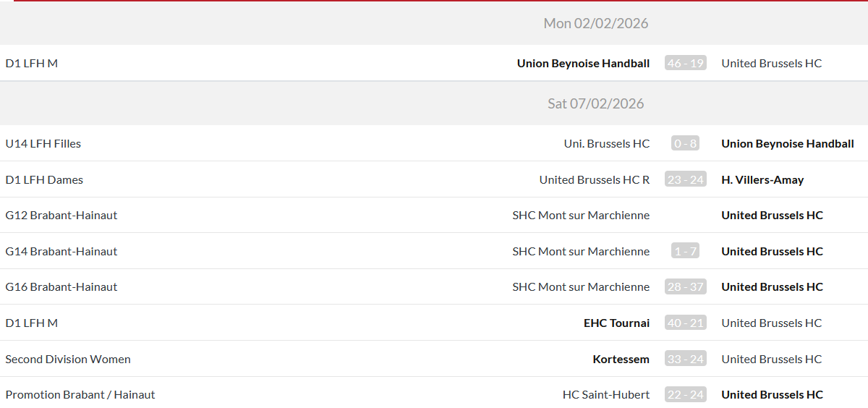Click the 22 - 24 score badge
This screenshot has height=408, width=868.
(685, 394)
